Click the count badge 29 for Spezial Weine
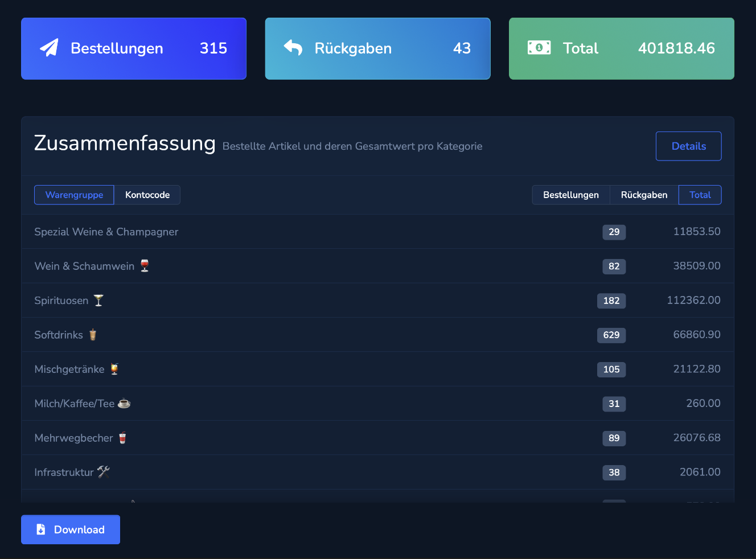The image size is (756, 559). (614, 232)
